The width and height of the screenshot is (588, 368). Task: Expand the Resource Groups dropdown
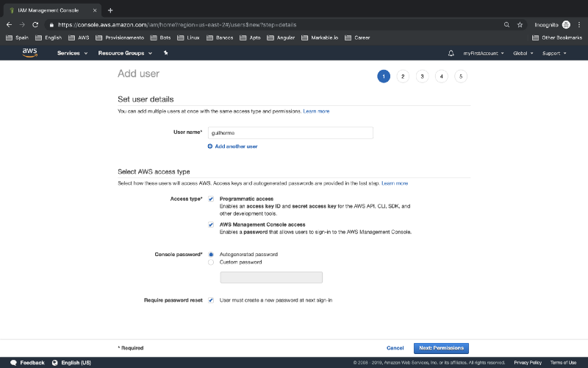125,53
